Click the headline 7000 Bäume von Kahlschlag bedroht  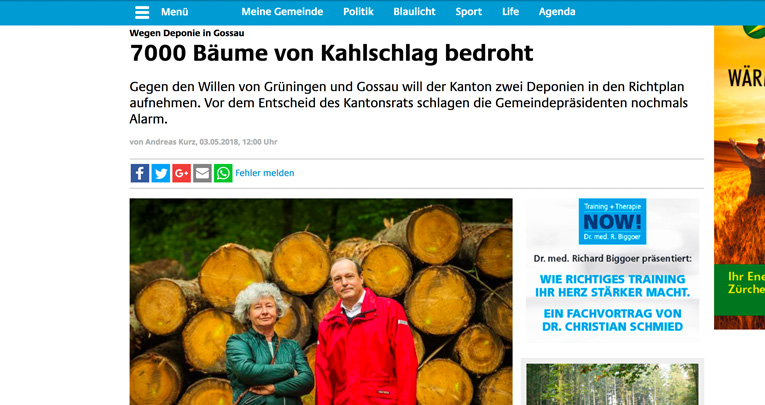[331, 53]
